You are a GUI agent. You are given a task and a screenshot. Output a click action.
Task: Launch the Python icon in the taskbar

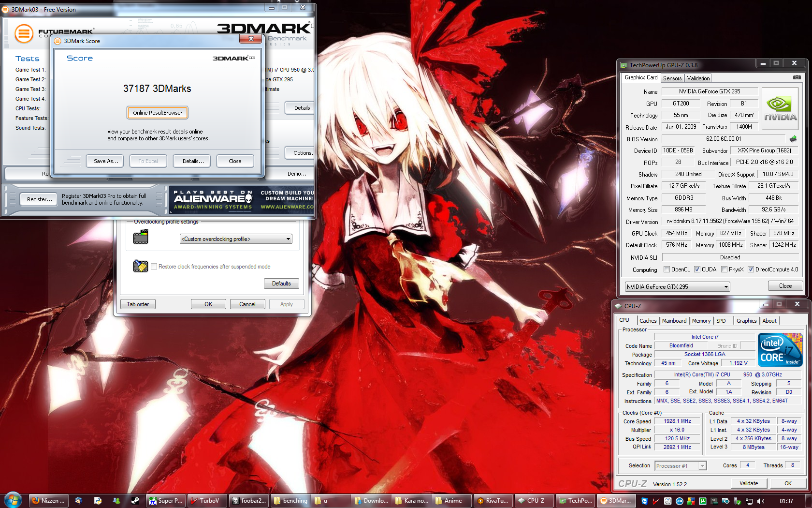pos(98,501)
